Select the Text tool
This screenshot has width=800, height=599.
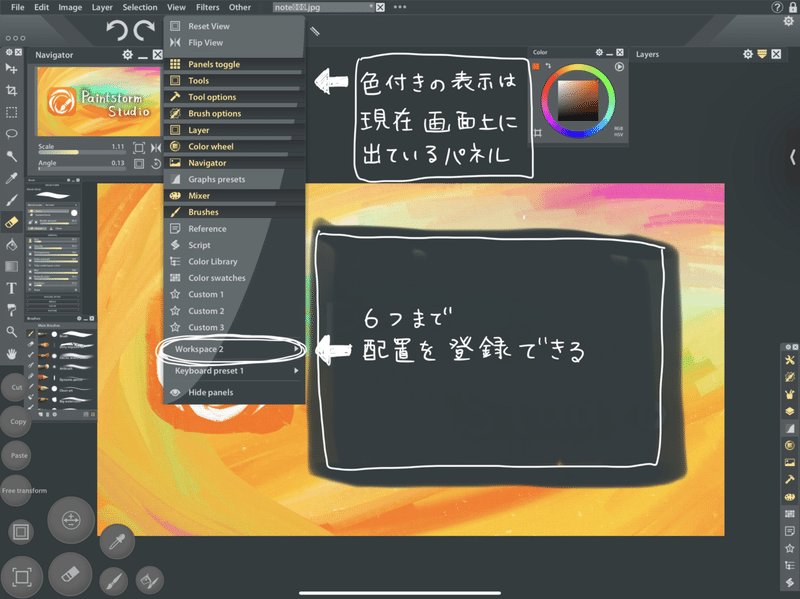12,289
